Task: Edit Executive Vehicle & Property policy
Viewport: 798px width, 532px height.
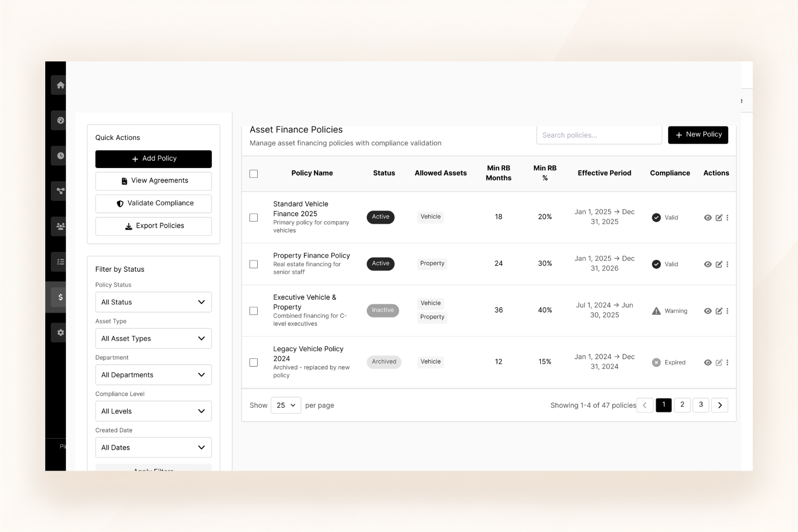Action: point(719,311)
